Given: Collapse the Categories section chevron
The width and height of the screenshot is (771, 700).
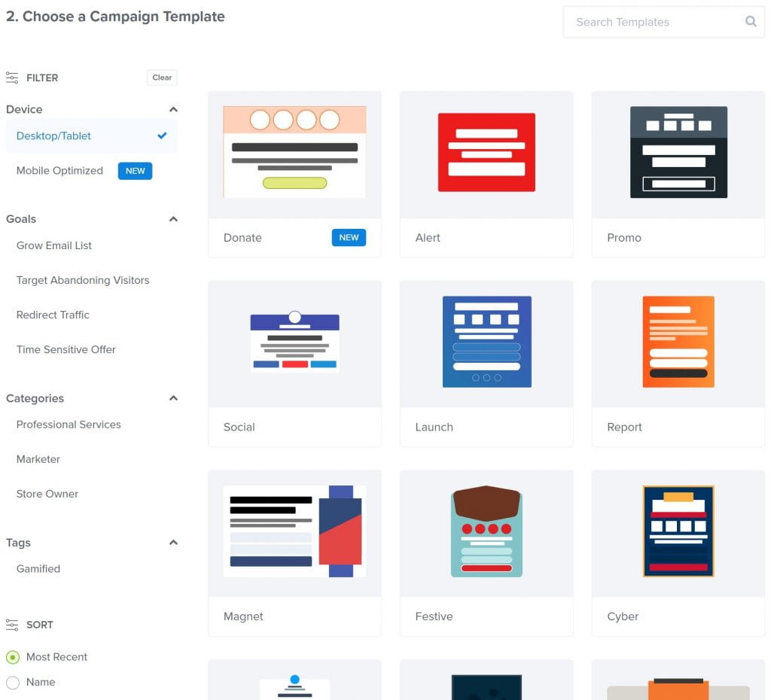Looking at the screenshot, I should tap(173, 398).
